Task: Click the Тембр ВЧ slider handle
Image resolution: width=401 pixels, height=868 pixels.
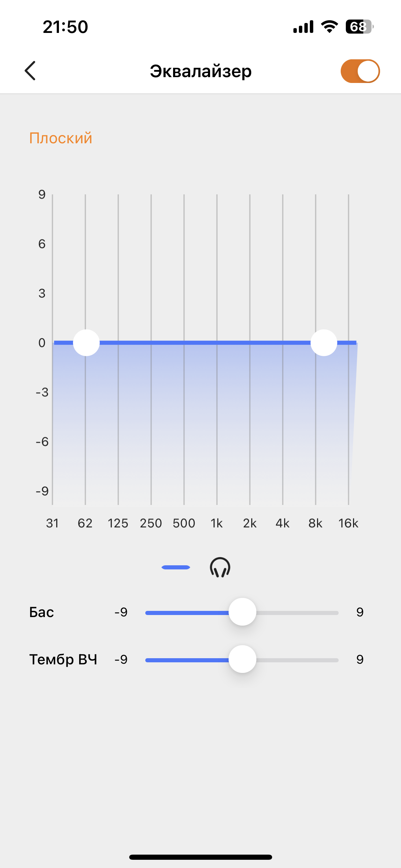Action: click(x=242, y=659)
